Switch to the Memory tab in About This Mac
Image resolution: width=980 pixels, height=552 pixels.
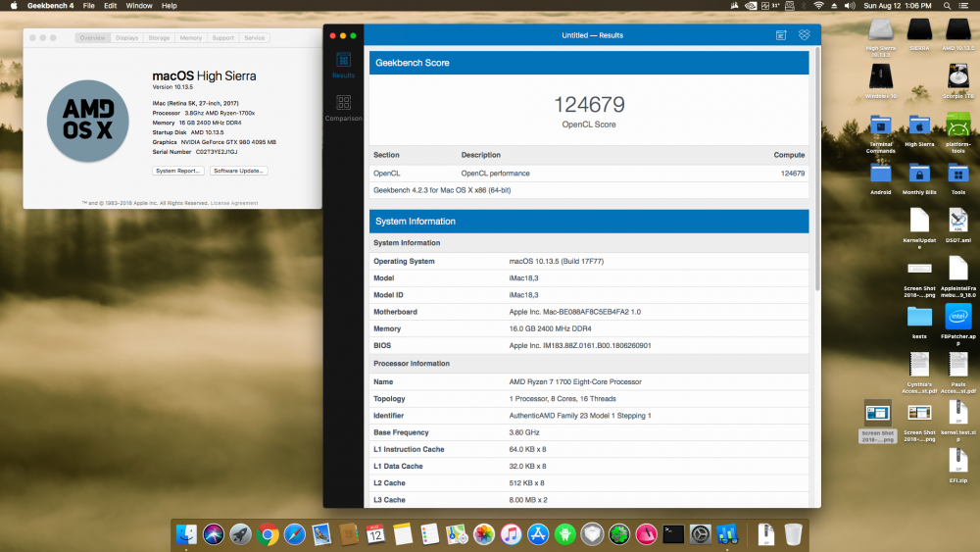pos(191,37)
